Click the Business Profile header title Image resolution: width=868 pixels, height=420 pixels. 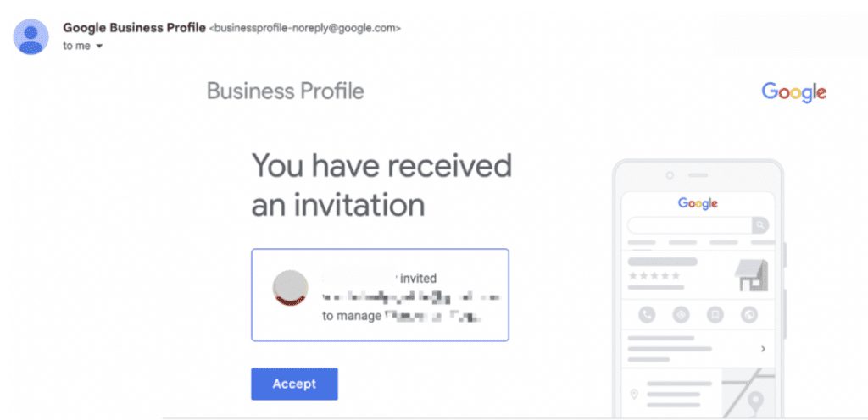pyautogui.click(x=286, y=91)
